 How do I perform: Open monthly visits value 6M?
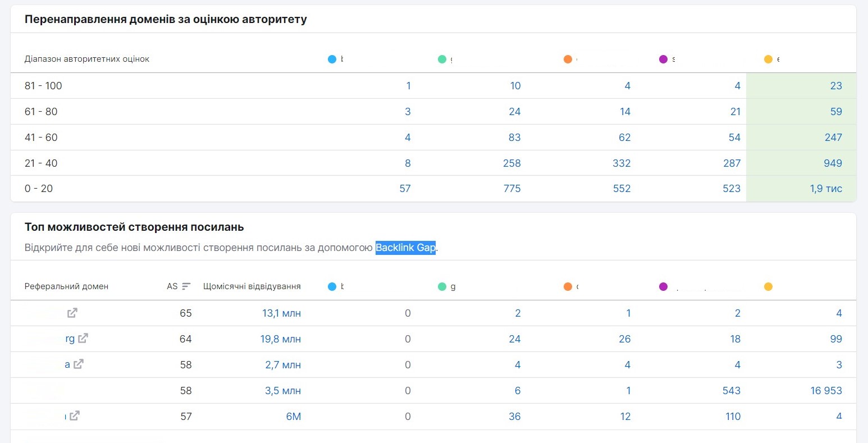point(294,417)
